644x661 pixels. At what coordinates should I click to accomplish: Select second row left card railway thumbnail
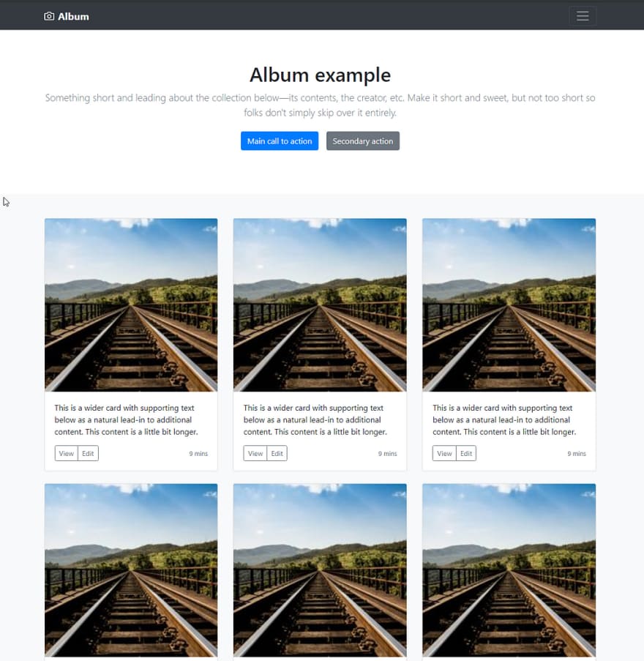pos(131,570)
